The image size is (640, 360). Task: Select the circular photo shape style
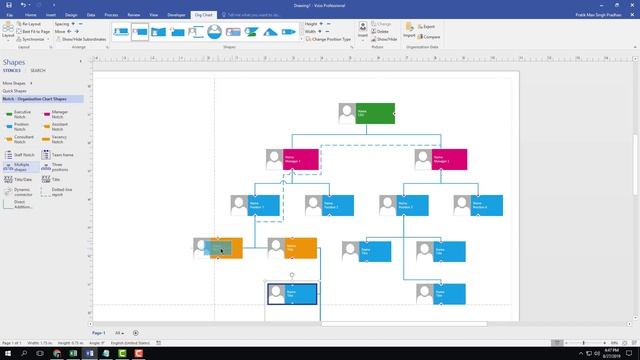214,31
